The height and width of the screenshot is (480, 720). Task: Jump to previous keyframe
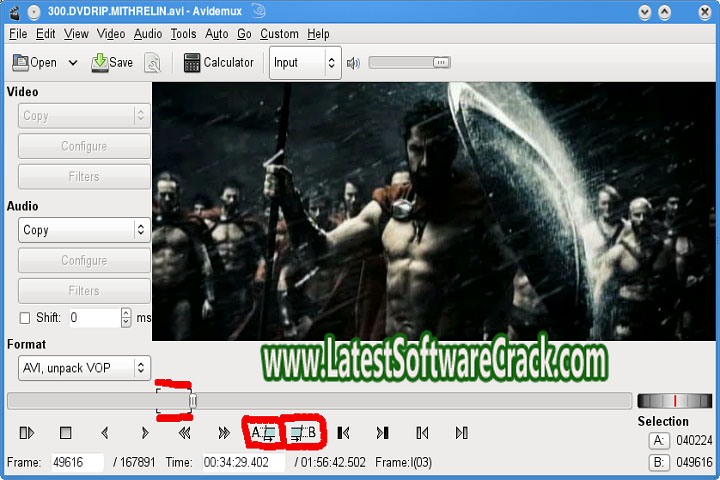pos(185,433)
